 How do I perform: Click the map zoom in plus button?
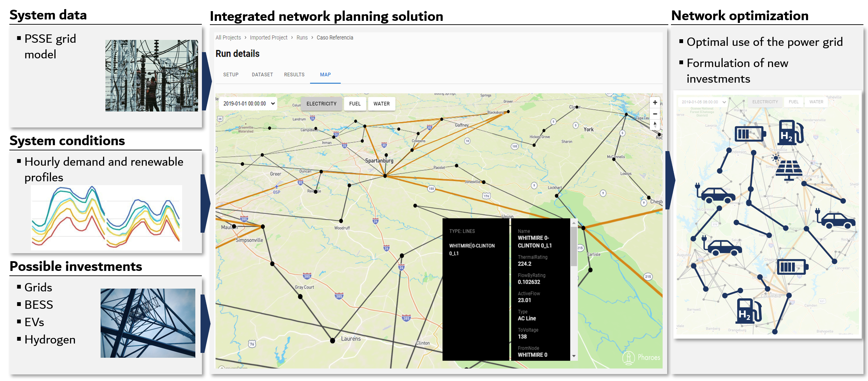point(655,102)
